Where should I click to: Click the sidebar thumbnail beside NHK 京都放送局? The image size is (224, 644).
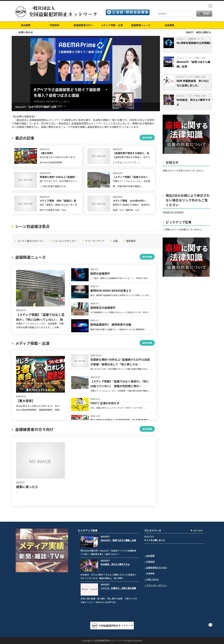pyautogui.click(x=169, y=81)
